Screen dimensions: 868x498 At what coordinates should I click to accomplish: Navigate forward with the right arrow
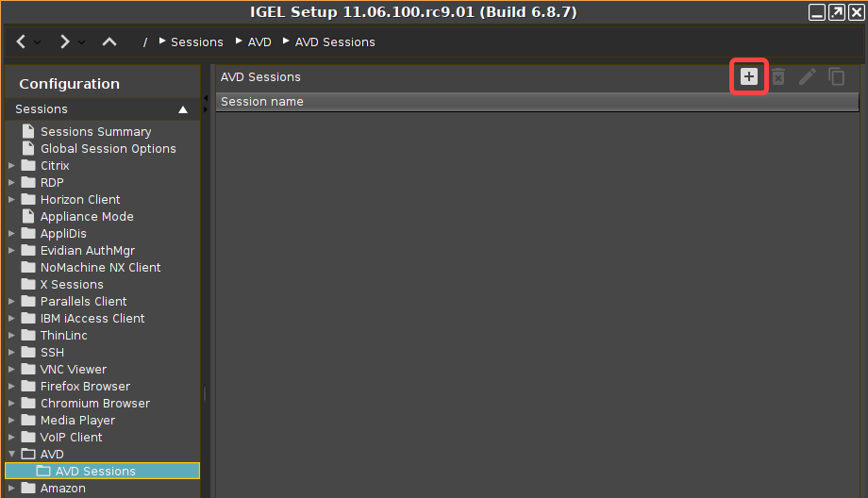tap(64, 41)
